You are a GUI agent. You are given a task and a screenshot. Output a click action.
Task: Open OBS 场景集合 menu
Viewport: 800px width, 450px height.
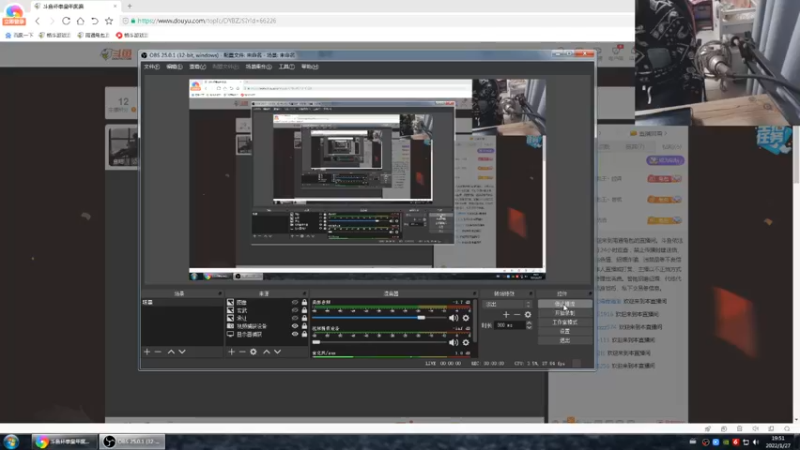[259, 67]
